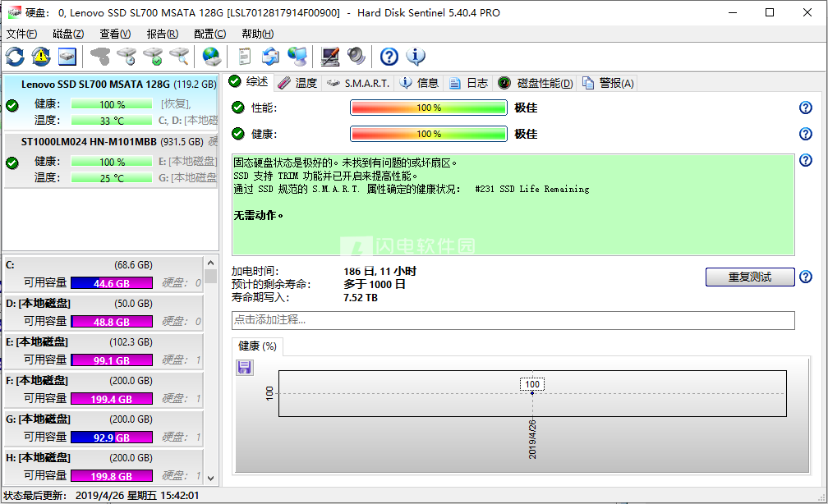Click the 186 日, 11 小时 power-on time
Screen dimensions: 828x504
coord(379,271)
